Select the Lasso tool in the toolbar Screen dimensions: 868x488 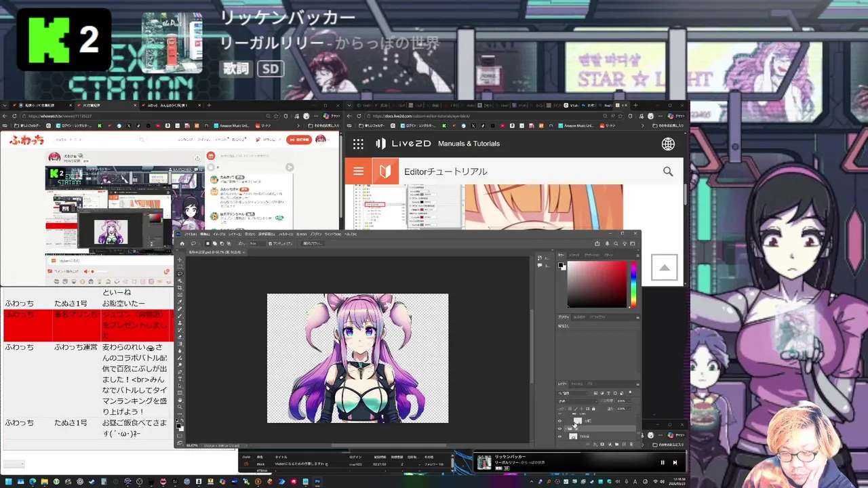click(180, 274)
